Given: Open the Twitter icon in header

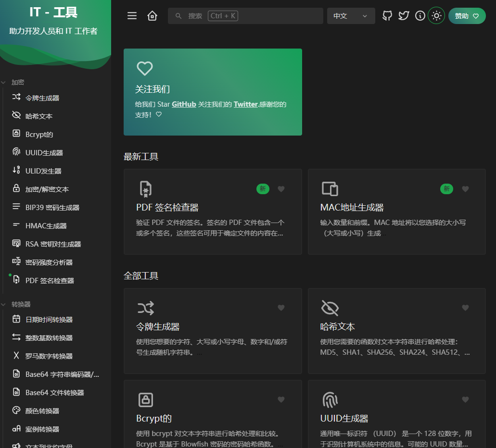Looking at the screenshot, I should pyautogui.click(x=404, y=16).
